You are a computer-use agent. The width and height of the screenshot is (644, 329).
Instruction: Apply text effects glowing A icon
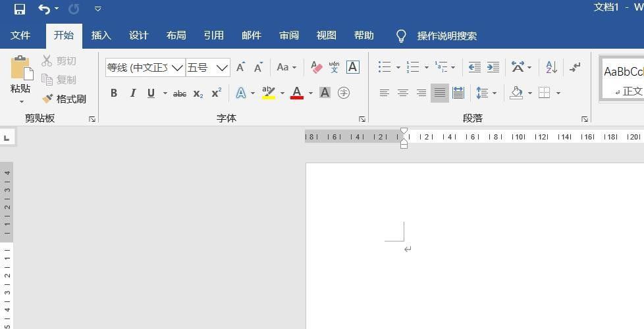point(241,93)
